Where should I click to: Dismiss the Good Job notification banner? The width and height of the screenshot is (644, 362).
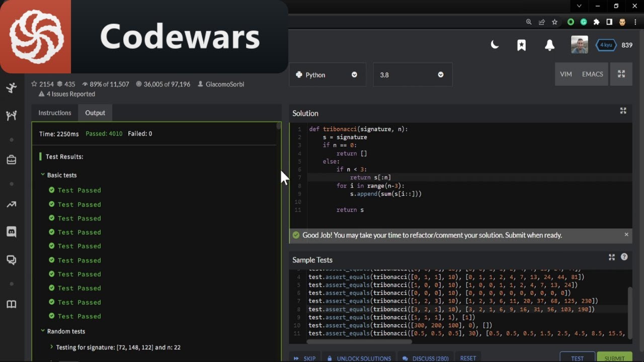tap(626, 234)
